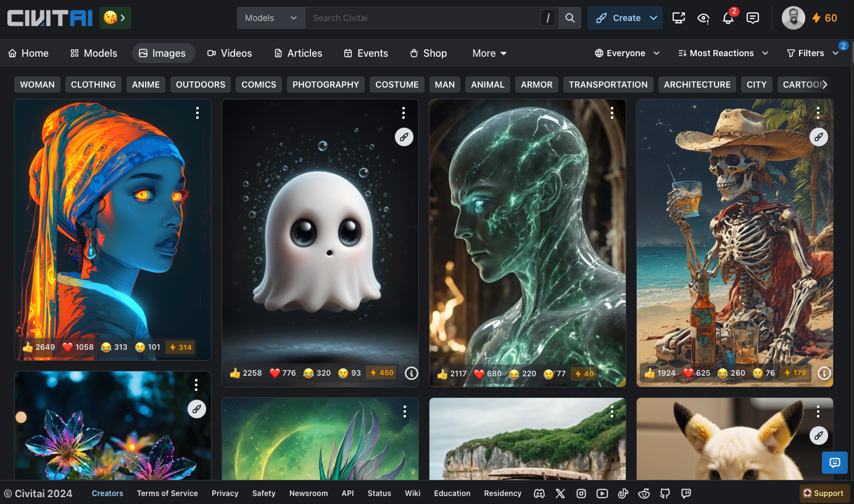Toggle thumbs-up 2117 on glass alien image

452,374
